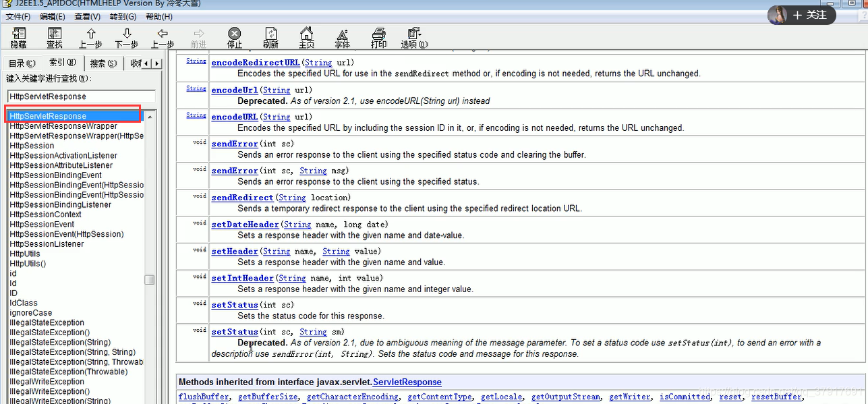Open the getOutputStream link
The width and height of the screenshot is (868, 404).
coord(565,397)
